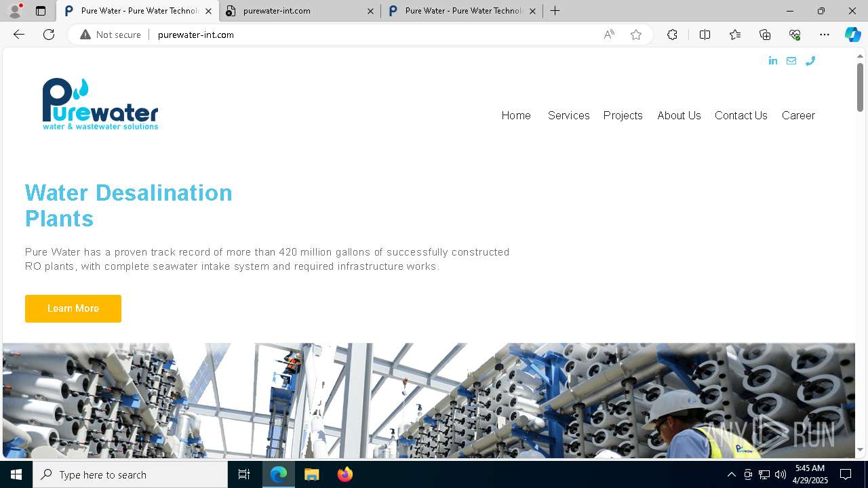This screenshot has height=488, width=868.
Task: Close the third Pure Water tab
Action: point(532,11)
